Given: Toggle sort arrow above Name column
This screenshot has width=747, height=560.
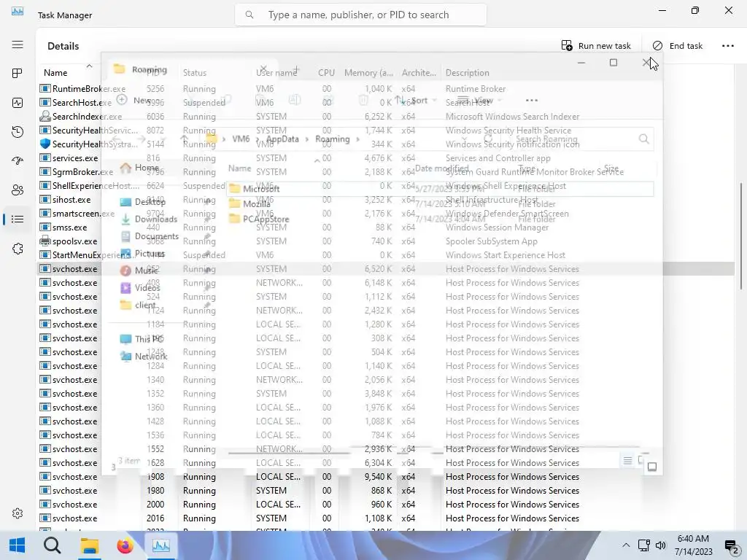Looking at the screenshot, I should pos(89,66).
